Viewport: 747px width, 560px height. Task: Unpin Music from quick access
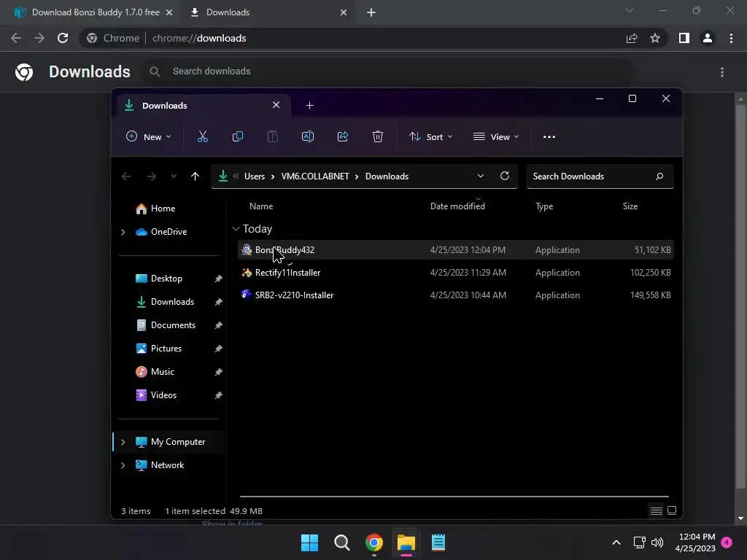218,372
